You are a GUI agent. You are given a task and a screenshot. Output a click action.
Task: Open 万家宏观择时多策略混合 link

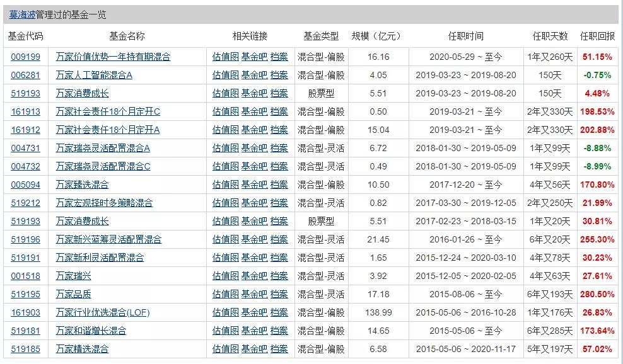[x=104, y=203]
